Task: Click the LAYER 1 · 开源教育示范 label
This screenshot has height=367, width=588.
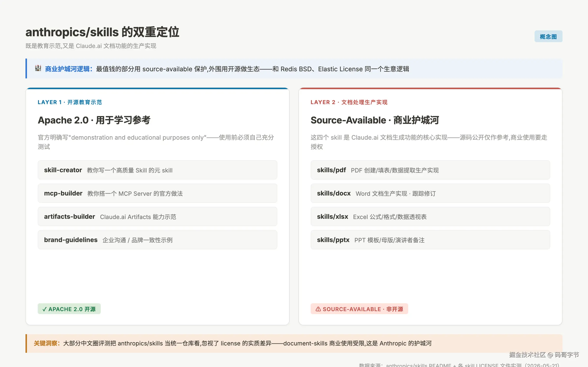Action: pos(70,102)
